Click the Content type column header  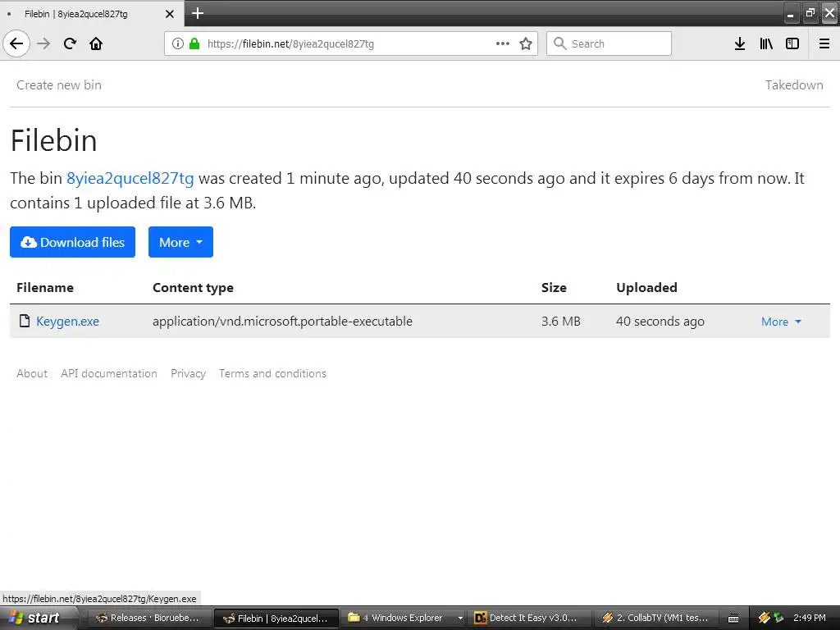click(x=193, y=288)
